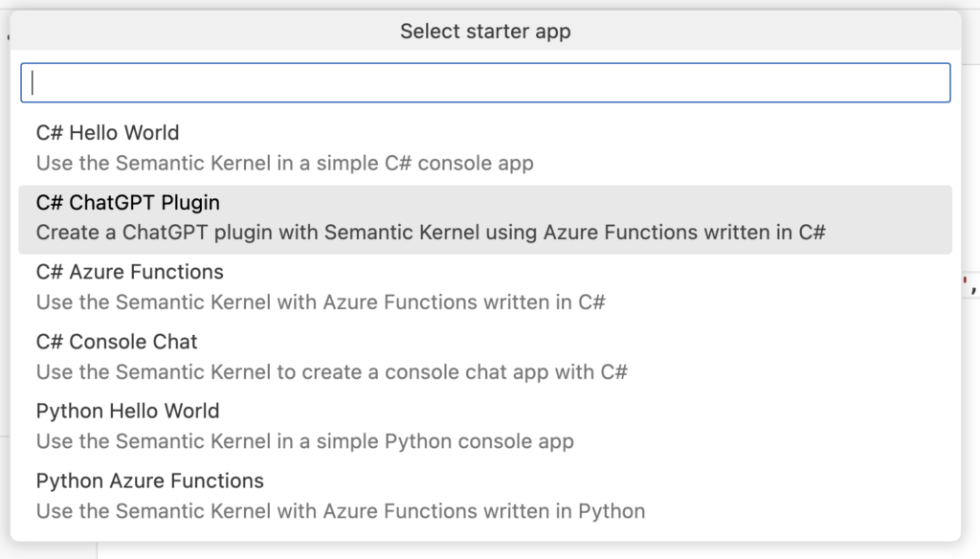Choose the C# ChatGPT Plugin option
980x559 pixels.
485,219
